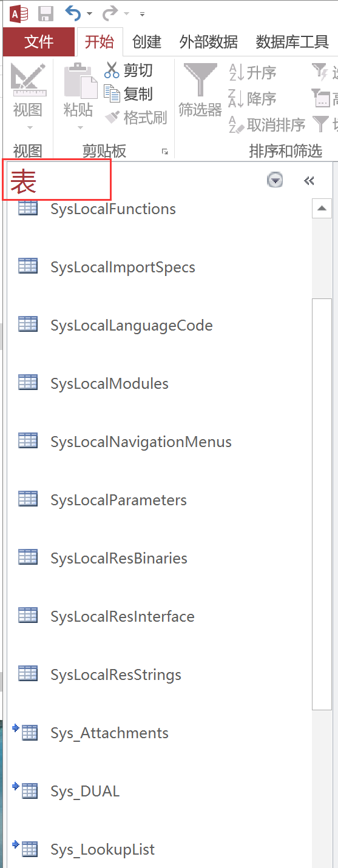
Task: Click the Copy (复制) icon
Action: tap(112, 93)
